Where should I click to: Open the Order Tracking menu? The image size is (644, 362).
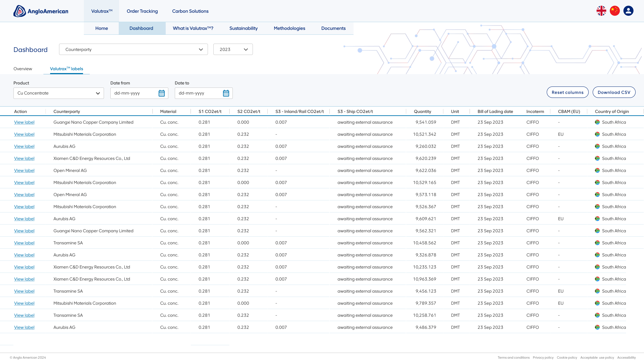[x=142, y=11]
